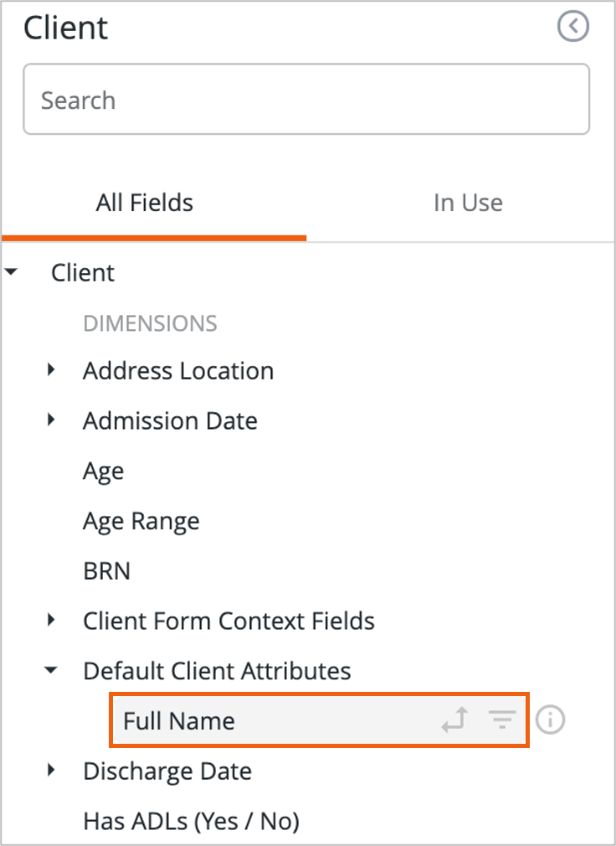Click the pivot icon on Full Name
This screenshot has width=616, height=846.
pyautogui.click(x=454, y=720)
